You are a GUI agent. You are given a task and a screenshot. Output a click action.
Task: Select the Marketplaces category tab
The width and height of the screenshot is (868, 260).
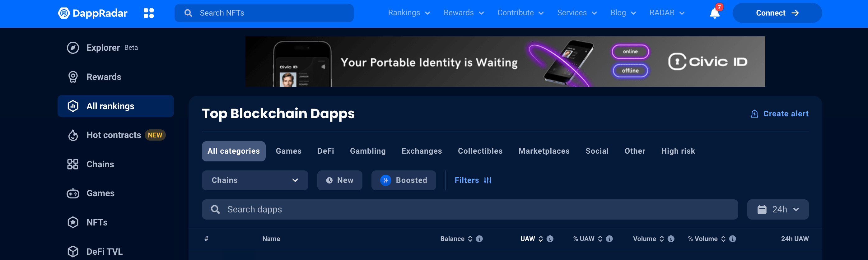pyautogui.click(x=544, y=151)
